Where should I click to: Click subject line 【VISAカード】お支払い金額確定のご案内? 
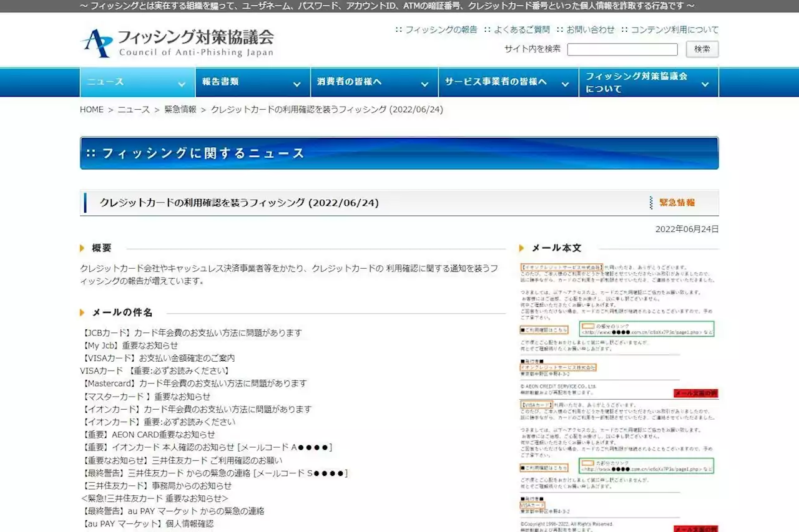(158, 358)
